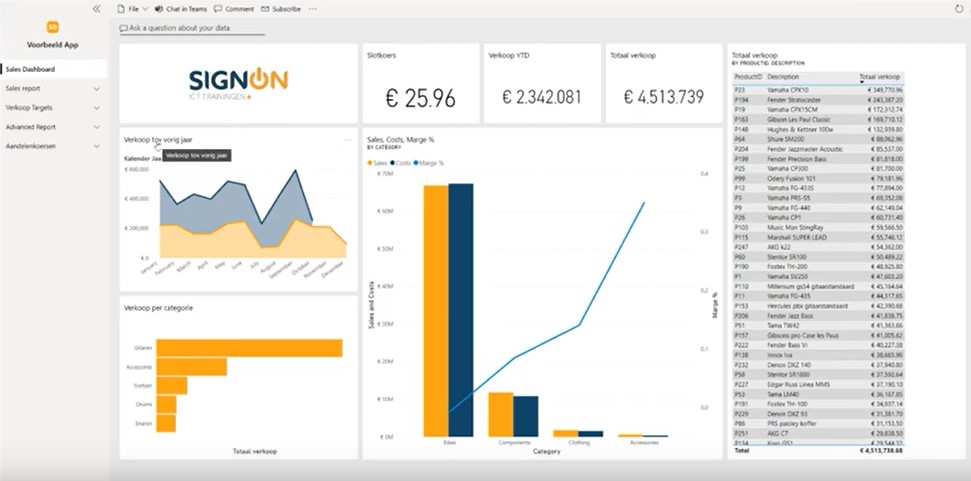Subscribe to the dashboard via envelope icon
The height and width of the screenshot is (481, 971).
(281, 8)
